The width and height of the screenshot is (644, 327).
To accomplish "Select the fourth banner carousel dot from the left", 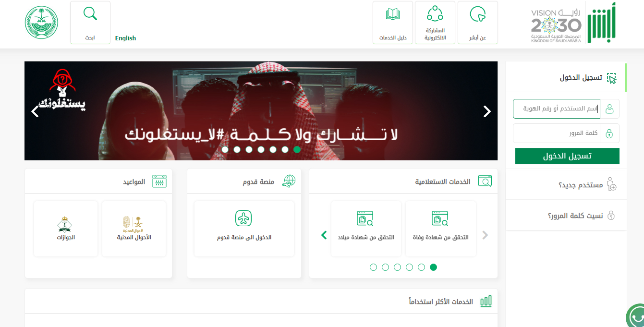I will 261,149.
